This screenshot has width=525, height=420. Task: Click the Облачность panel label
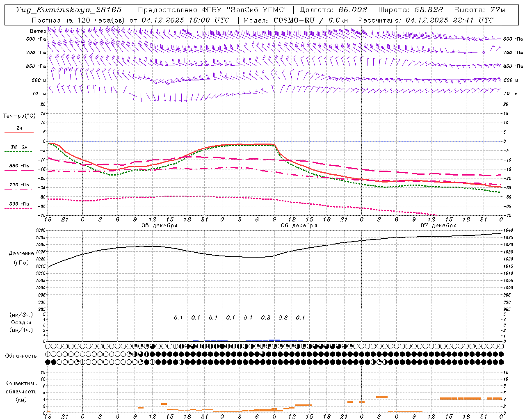[21, 356]
